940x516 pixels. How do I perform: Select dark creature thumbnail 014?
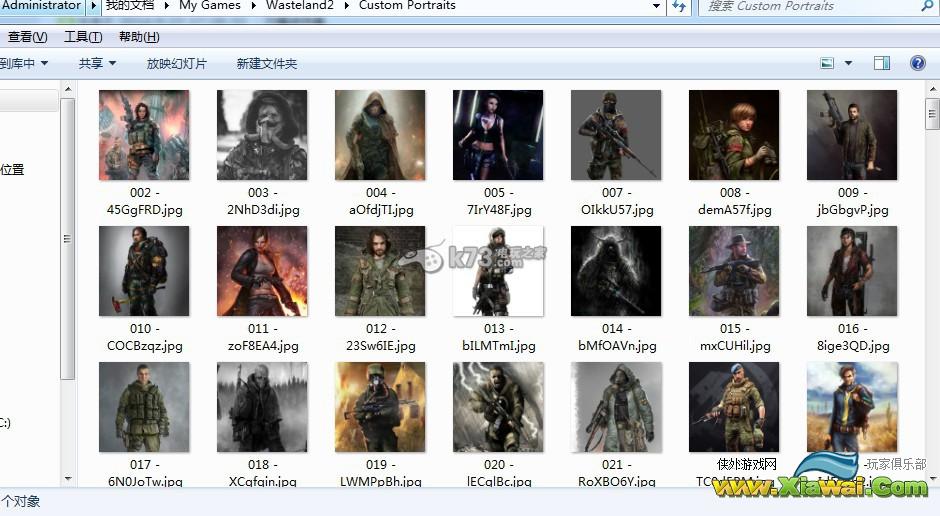tap(616, 271)
